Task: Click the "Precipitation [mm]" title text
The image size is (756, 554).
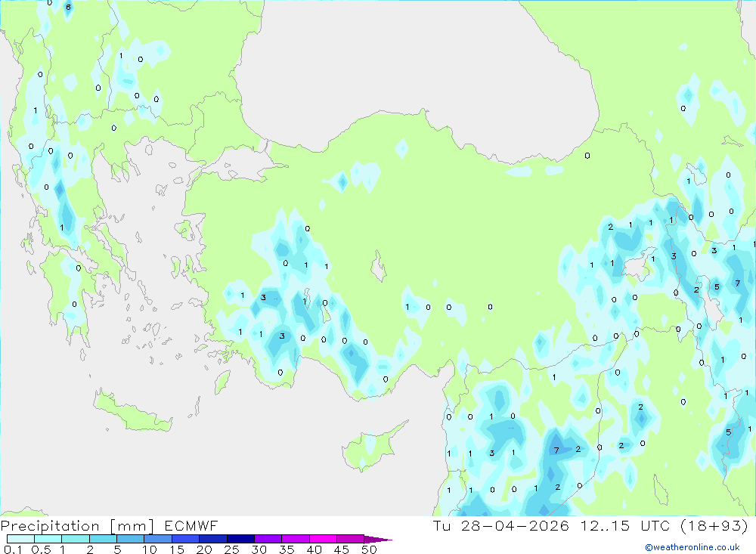Action: pyautogui.click(x=77, y=526)
